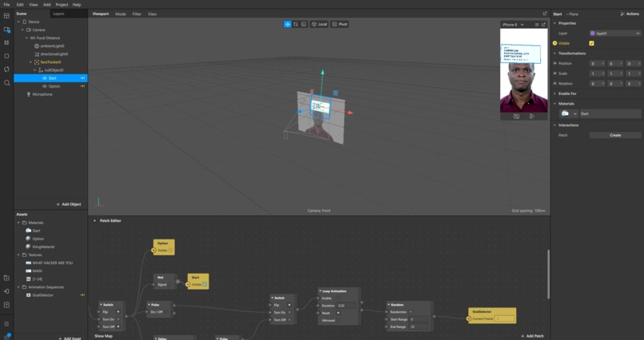The image size is (644, 340).
Task: Select the Rotate manipulator tool
Action: coord(296,24)
